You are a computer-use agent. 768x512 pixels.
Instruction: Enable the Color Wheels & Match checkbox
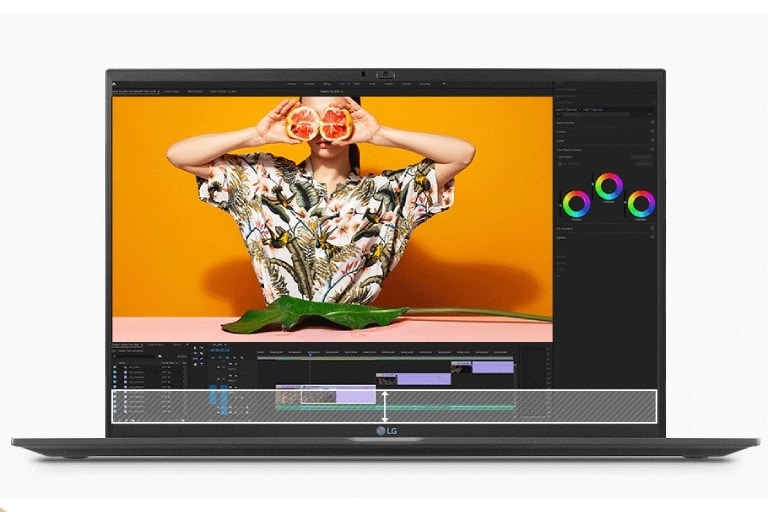(x=653, y=150)
